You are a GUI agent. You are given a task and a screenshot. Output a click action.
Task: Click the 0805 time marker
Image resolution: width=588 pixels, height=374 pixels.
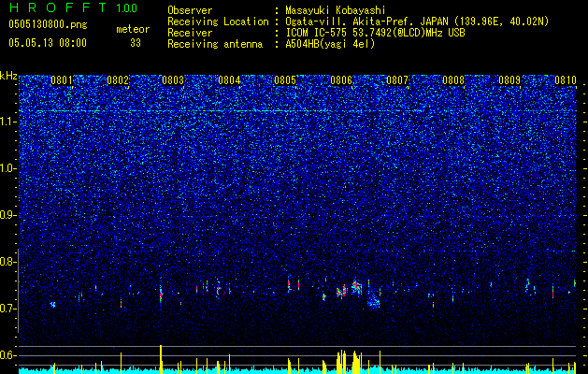pyautogui.click(x=285, y=80)
